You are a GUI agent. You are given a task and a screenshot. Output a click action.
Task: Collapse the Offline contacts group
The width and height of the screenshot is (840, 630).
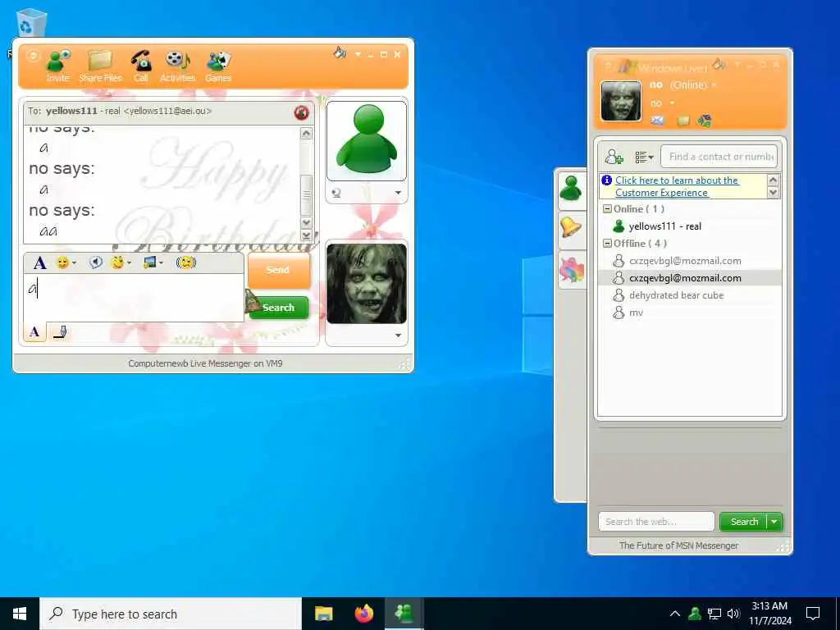(607, 243)
